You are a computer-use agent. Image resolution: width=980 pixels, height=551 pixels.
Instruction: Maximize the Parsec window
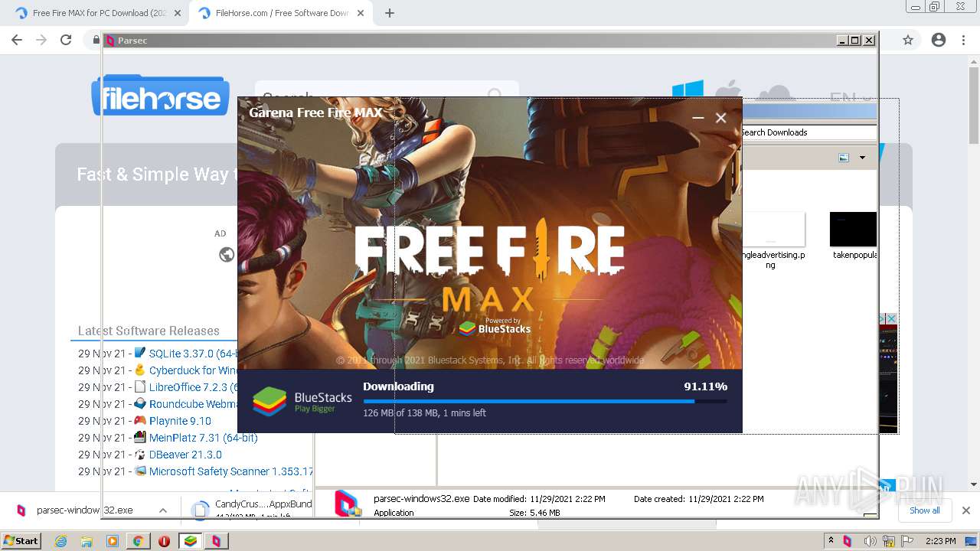click(x=855, y=41)
